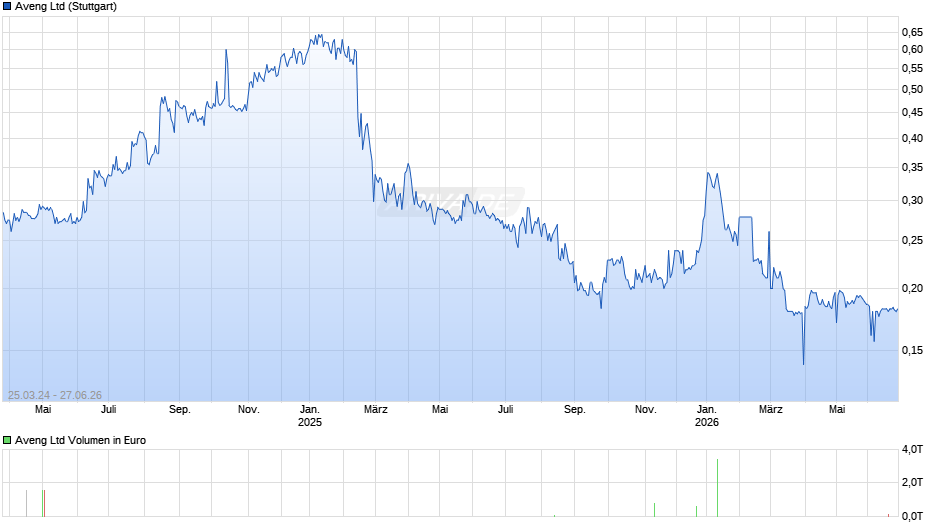The width and height of the screenshot is (940, 526).
Task: Click the 0,65 price axis label
Action: pyautogui.click(x=912, y=32)
